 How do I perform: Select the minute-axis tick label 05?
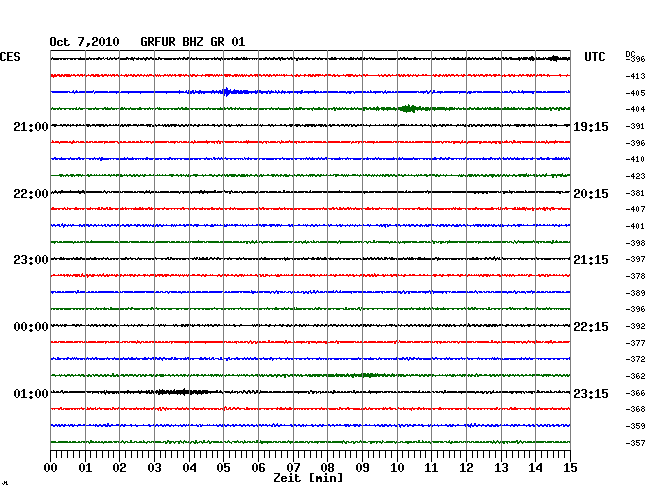click(x=223, y=468)
